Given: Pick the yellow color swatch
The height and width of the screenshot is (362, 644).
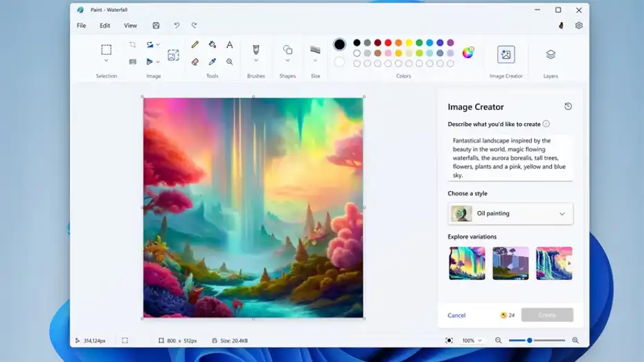Looking at the screenshot, I should coord(409,43).
